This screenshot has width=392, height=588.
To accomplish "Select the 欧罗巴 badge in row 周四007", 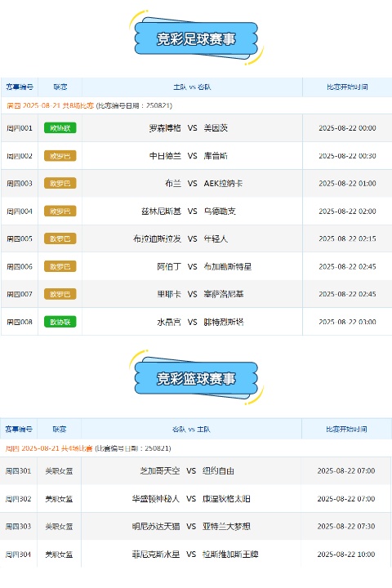I will pyautogui.click(x=60, y=294).
